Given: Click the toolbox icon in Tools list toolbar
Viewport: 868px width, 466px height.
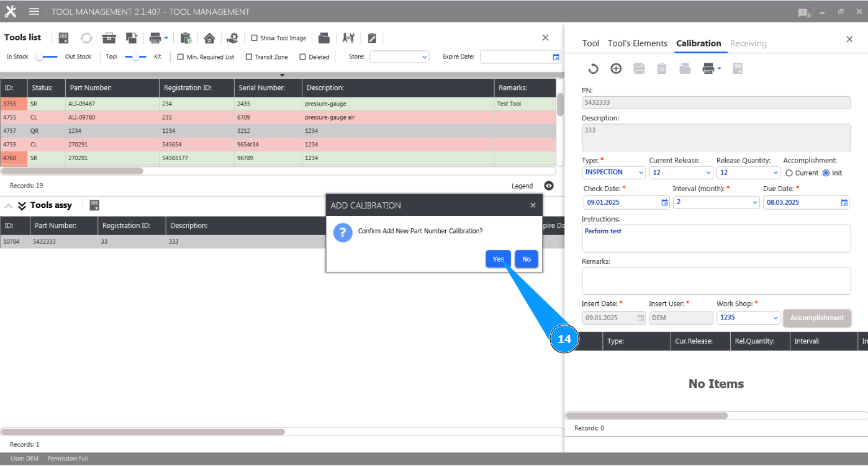Looking at the screenshot, I should [109, 38].
